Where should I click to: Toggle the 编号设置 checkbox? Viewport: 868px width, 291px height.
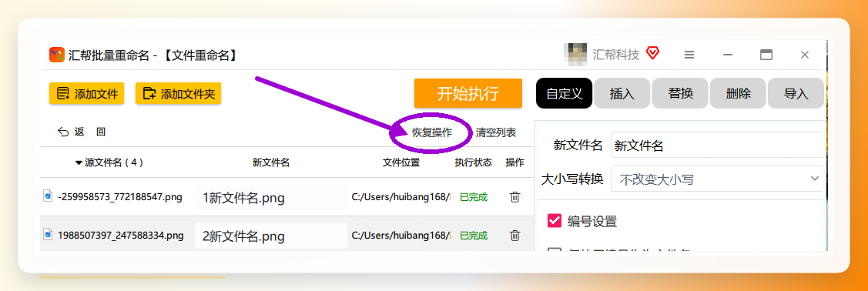(x=555, y=221)
